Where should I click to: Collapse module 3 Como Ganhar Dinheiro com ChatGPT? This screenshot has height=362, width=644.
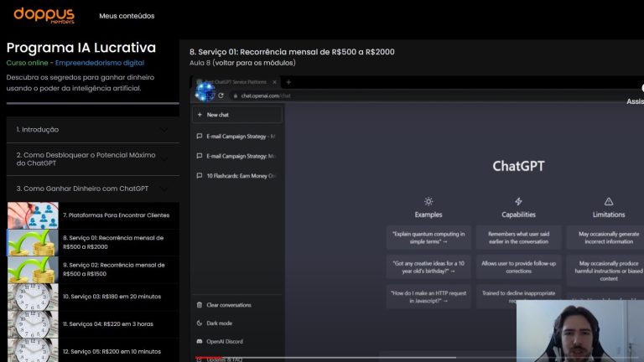click(x=93, y=189)
